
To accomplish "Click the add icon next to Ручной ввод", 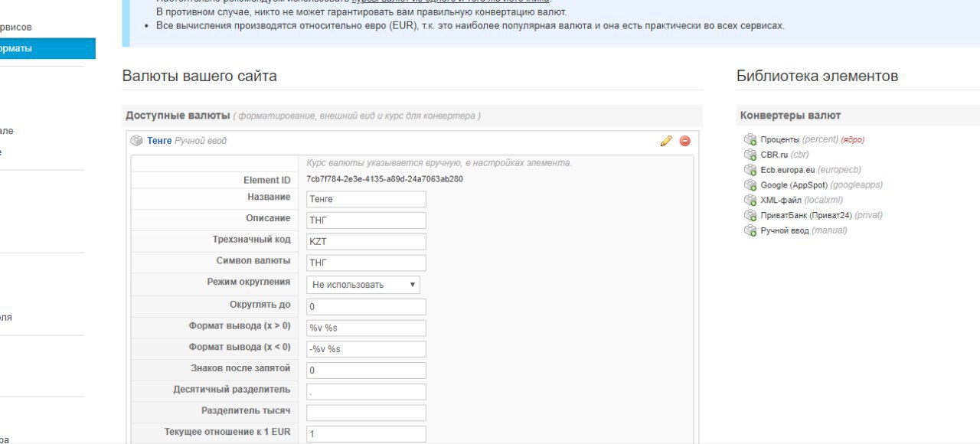I will point(750,230).
